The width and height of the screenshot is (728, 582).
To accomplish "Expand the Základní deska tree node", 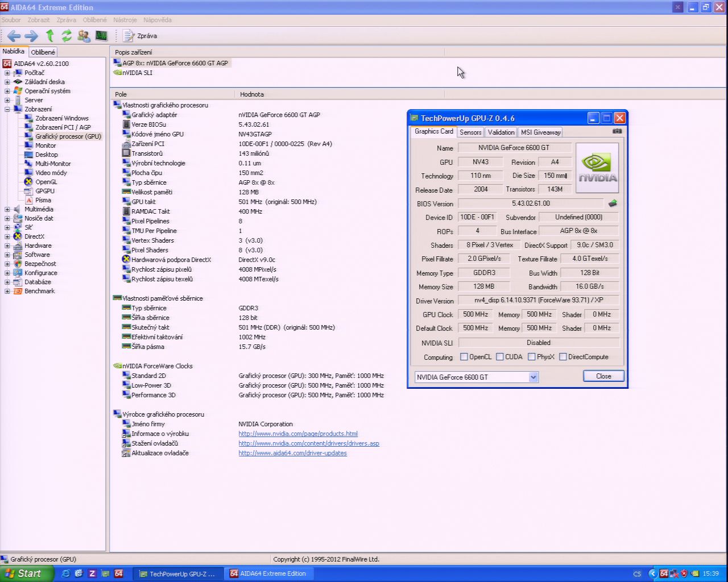I will pyautogui.click(x=7, y=82).
